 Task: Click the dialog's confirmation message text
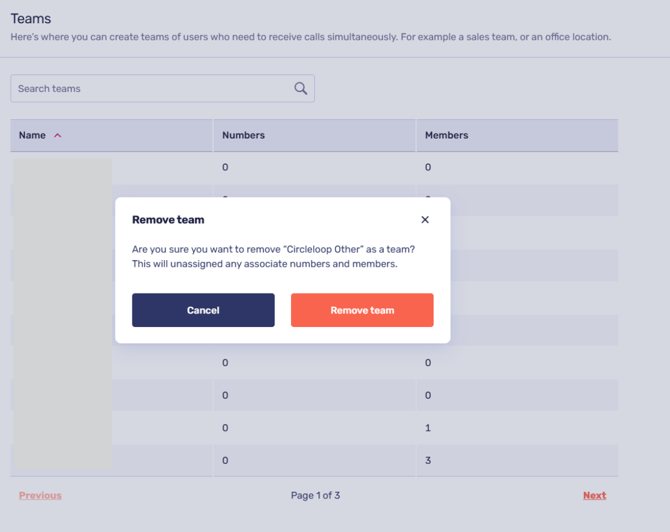pyautogui.click(x=273, y=256)
